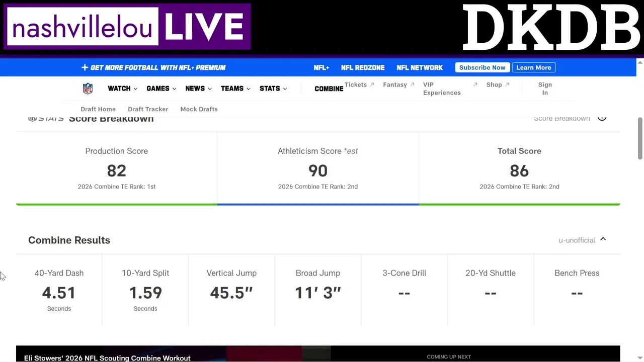The width and height of the screenshot is (644, 362).
Task: Click the Score Breakdown info icon
Action: click(x=602, y=118)
